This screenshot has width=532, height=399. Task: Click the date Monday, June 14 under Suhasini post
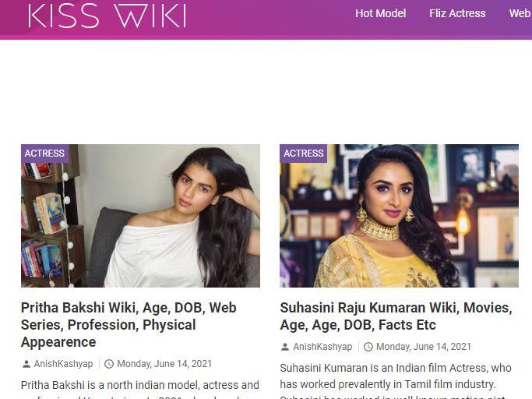pyautogui.click(x=424, y=347)
